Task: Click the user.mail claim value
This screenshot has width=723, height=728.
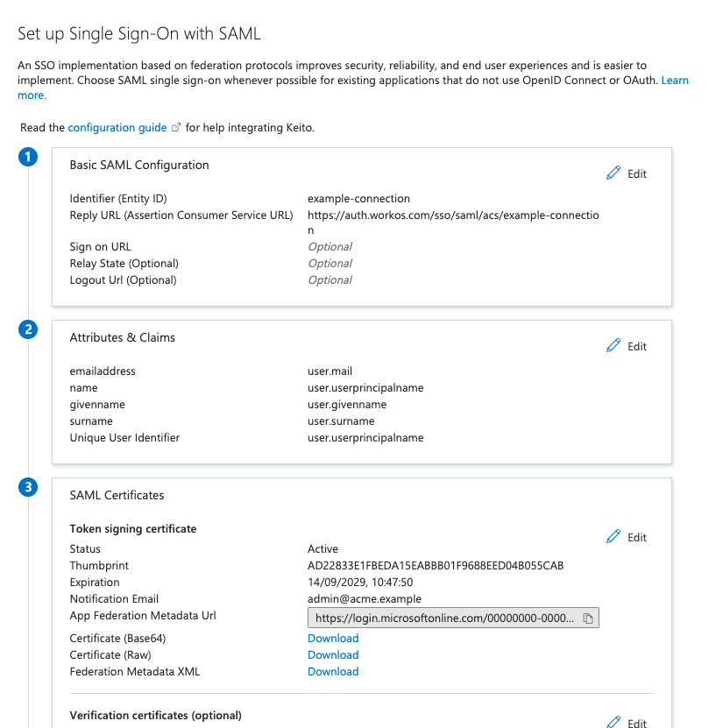Action: tap(330, 371)
